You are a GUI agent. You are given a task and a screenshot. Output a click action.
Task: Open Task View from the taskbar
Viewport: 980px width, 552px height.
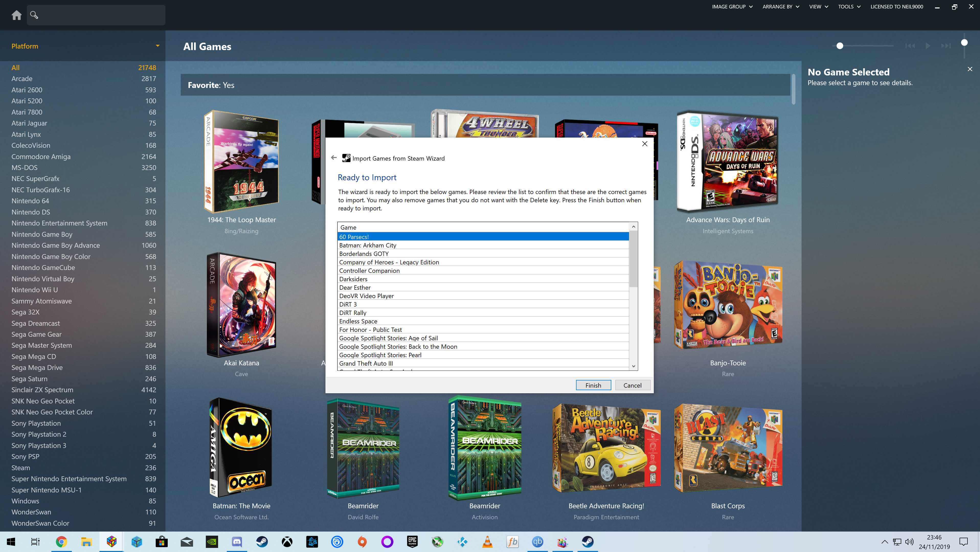point(35,542)
